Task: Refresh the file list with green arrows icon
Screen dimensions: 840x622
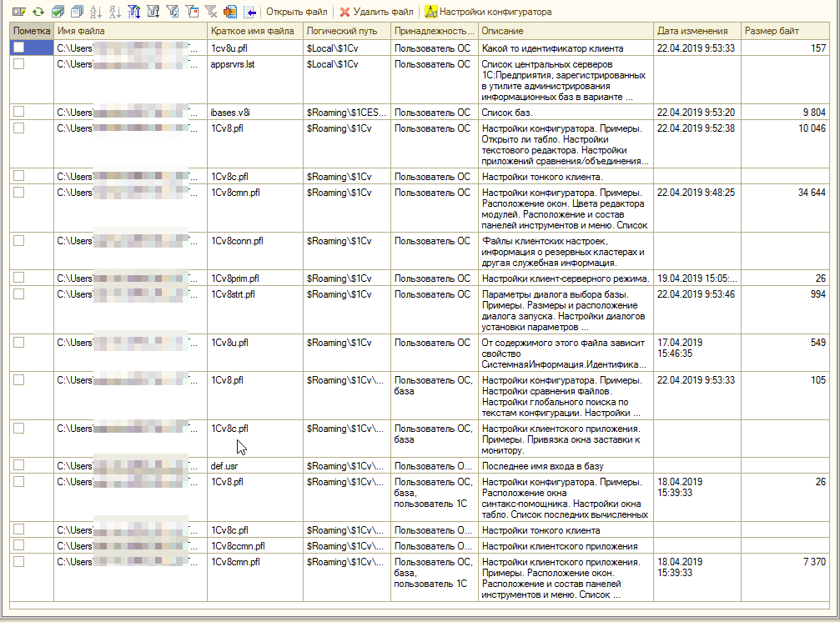Action: click(x=38, y=11)
